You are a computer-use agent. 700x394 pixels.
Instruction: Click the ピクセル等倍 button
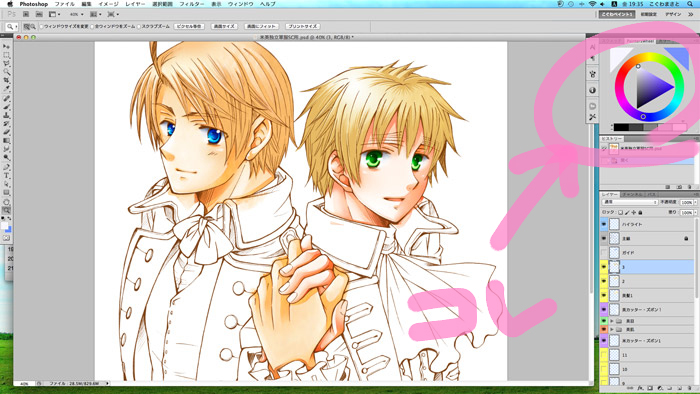pyautogui.click(x=190, y=27)
